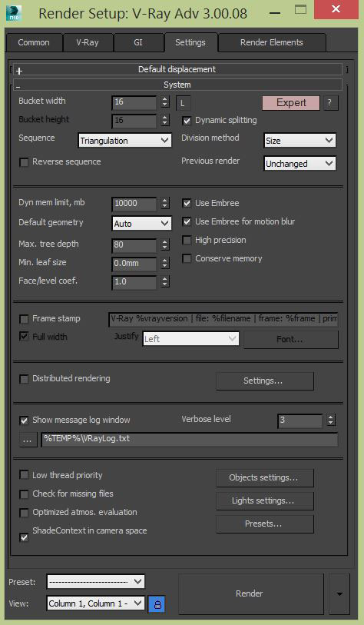364x625 pixels.
Task: Collapse the System rollout
Action: pyautogui.click(x=177, y=85)
